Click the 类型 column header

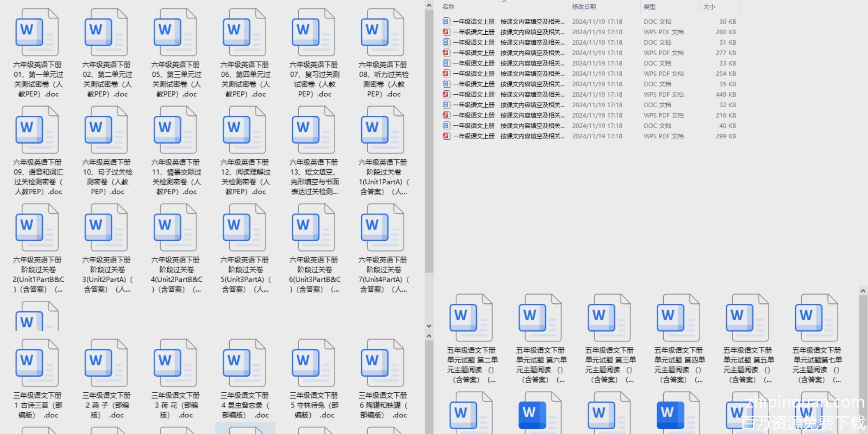coord(650,7)
